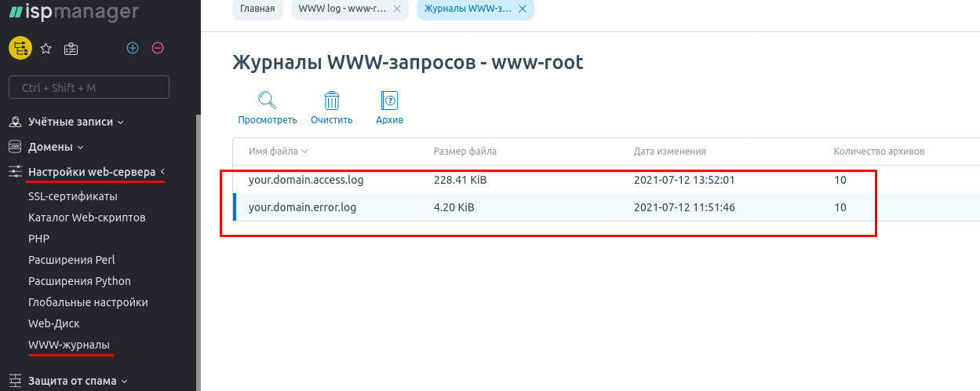Open Архив toolbar icon
The image size is (980, 391).
[389, 100]
